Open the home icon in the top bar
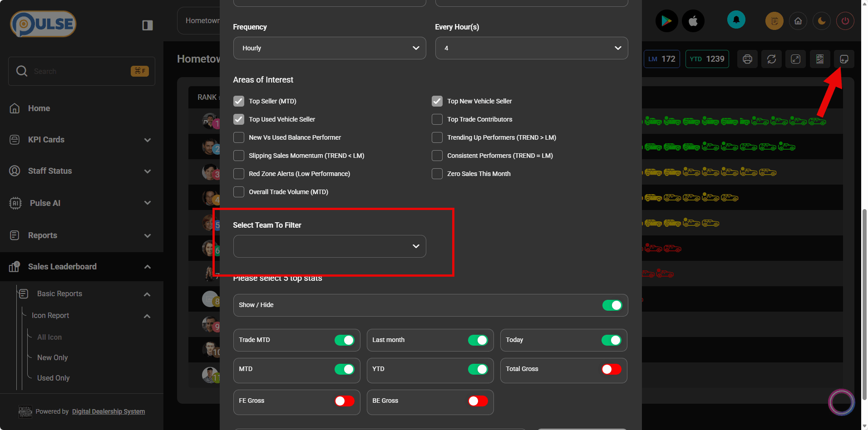Screen dimensions: 868x430 [x=798, y=20]
